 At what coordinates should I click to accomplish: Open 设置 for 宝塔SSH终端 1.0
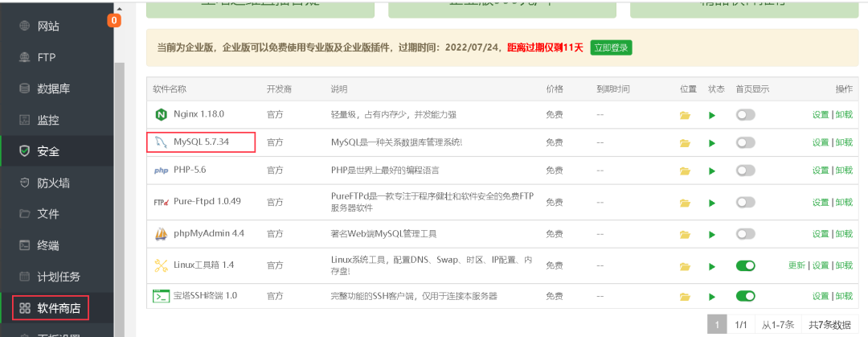(x=821, y=296)
